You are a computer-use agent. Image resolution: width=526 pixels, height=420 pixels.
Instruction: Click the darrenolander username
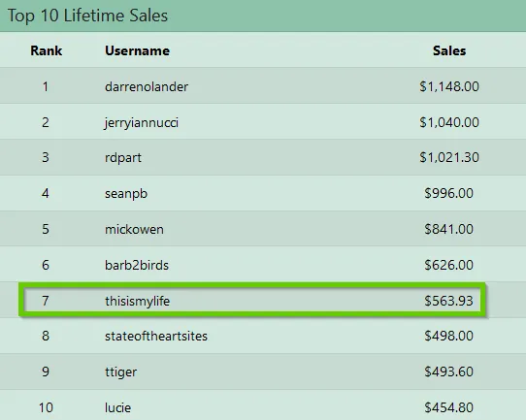pyautogui.click(x=147, y=87)
